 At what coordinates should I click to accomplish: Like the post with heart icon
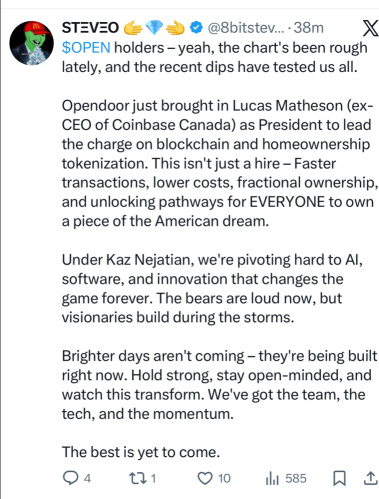point(205,479)
